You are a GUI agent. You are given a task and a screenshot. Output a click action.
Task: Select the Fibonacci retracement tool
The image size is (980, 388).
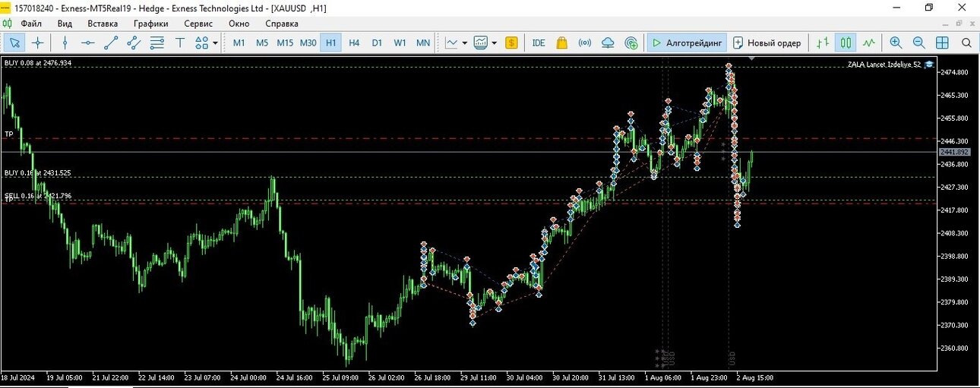(x=157, y=43)
